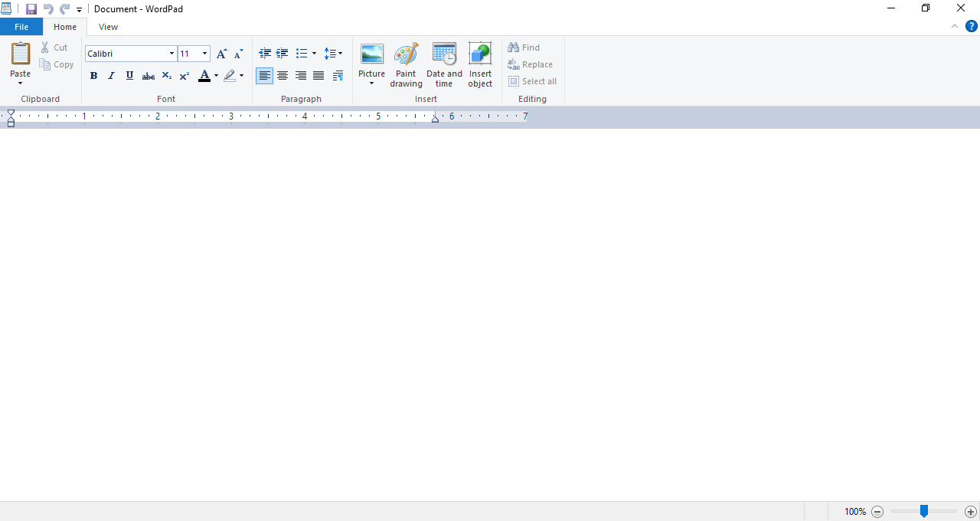Toggle bold formatting
The width and height of the screenshot is (980, 521).
(93, 76)
